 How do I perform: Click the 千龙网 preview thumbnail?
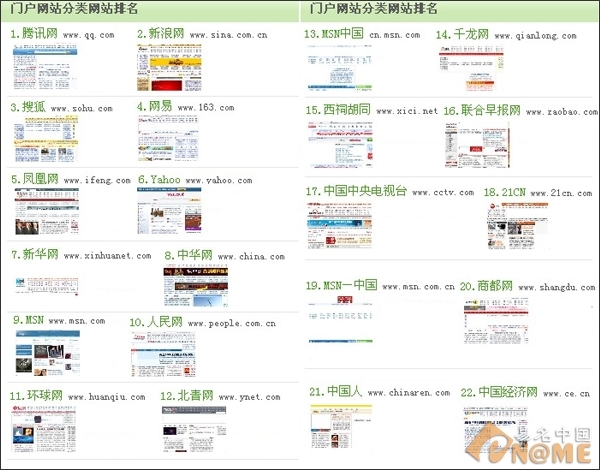click(471, 68)
